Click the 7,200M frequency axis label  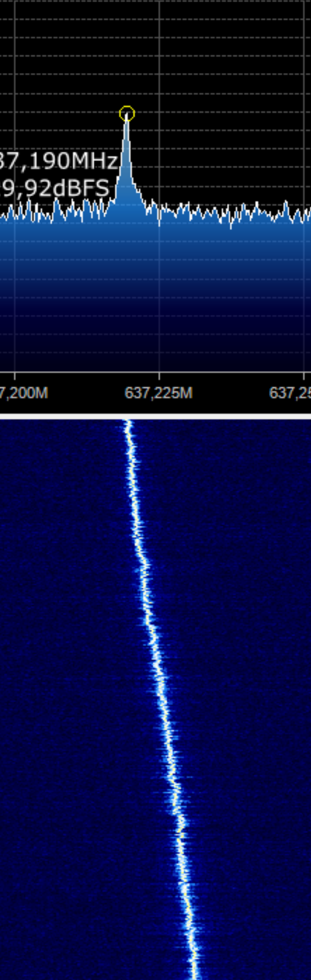(x=24, y=392)
